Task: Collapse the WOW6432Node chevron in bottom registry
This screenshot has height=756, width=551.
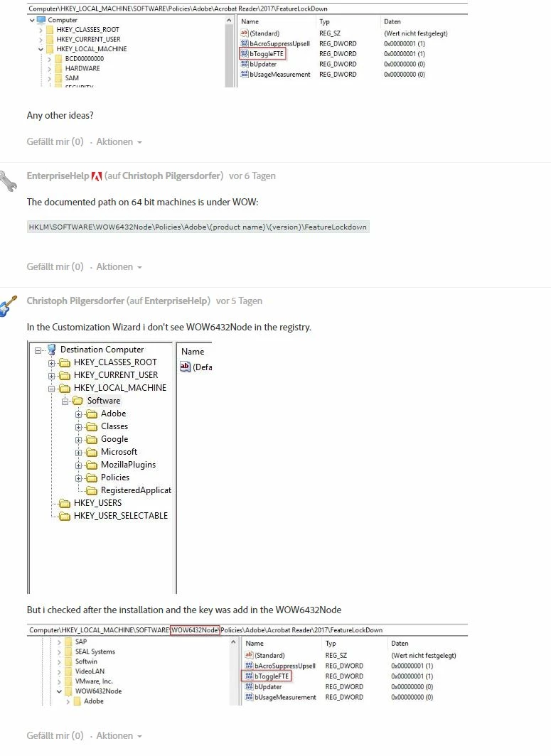Action: tap(59, 691)
